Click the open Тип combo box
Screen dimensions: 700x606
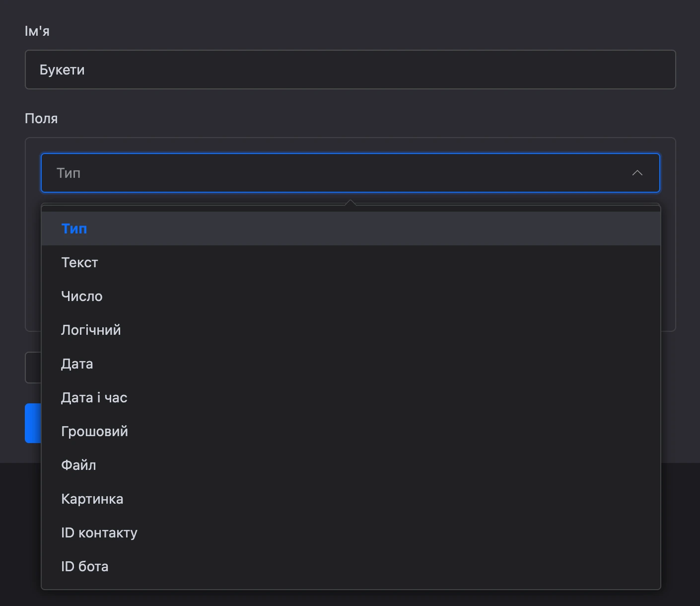[x=350, y=173]
